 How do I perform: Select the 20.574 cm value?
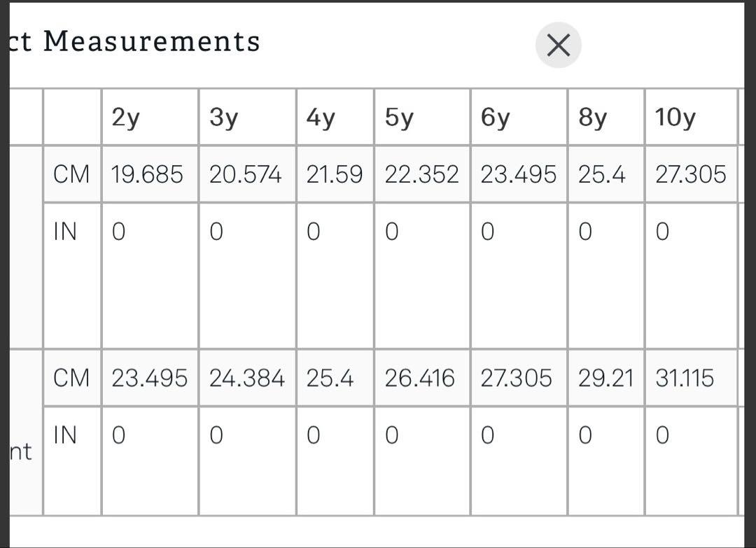tap(247, 174)
